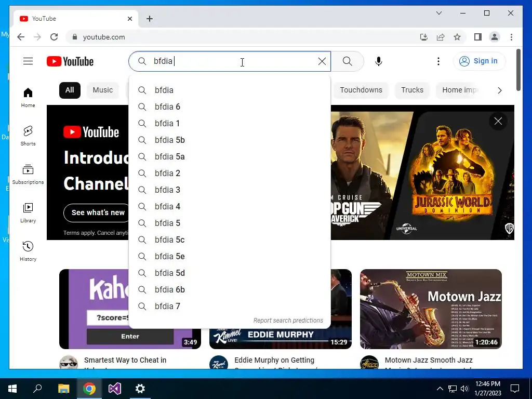Click Report search predictions link
Screen dimensions: 532x399
[288, 321]
